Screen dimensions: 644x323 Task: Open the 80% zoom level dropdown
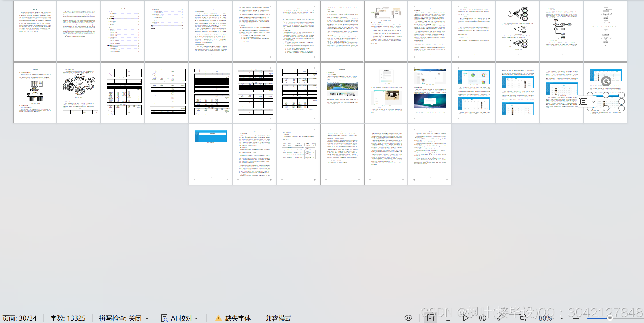tap(562, 318)
